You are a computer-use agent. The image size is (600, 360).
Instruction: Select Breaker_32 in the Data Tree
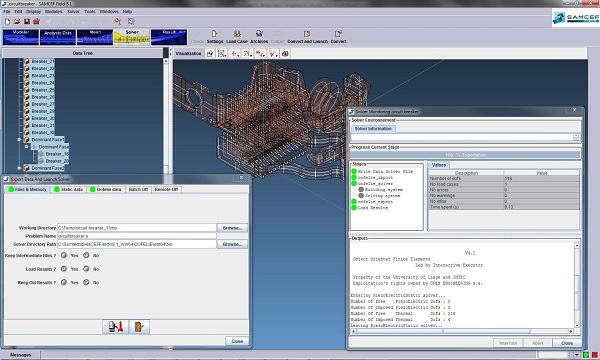43,132
